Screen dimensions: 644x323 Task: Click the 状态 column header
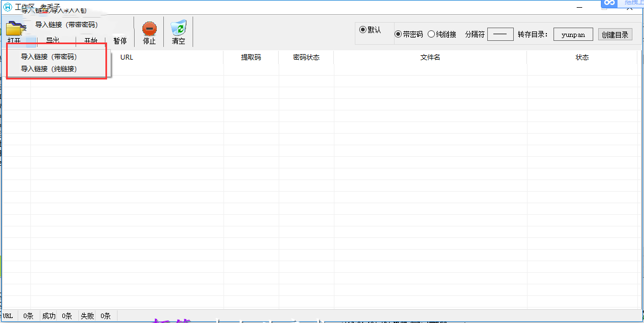point(582,57)
